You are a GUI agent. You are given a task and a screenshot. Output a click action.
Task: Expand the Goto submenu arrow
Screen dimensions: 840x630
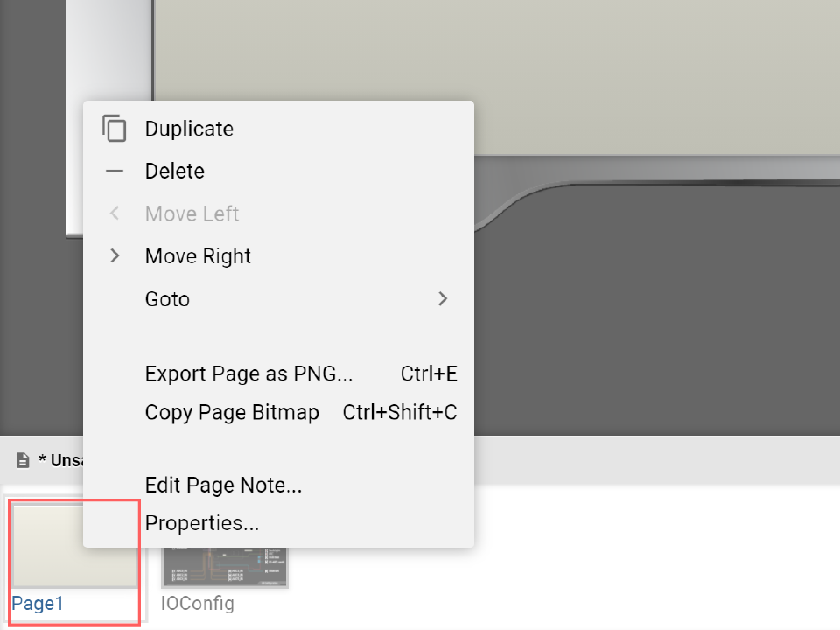click(x=443, y=299)
